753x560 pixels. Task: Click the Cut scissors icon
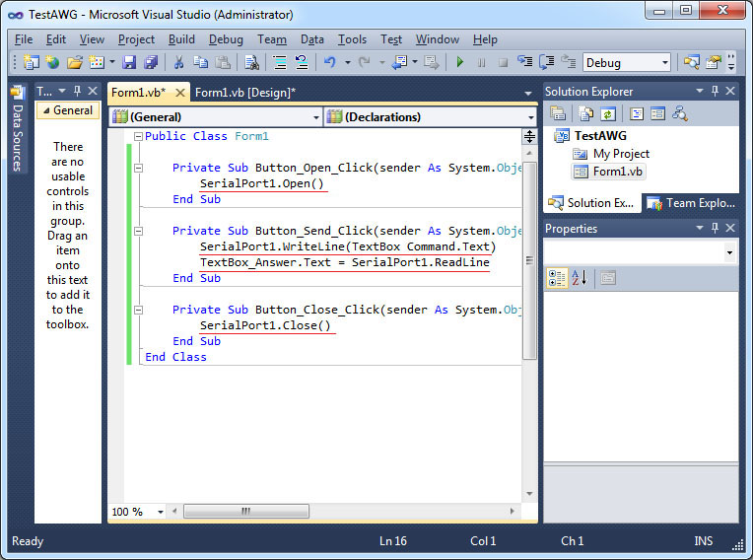pos(178,62)
